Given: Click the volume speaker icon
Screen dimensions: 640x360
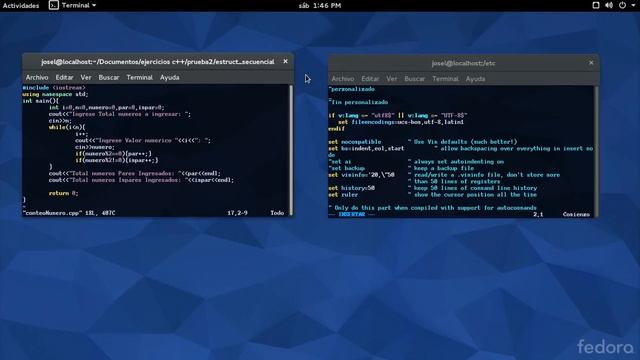Looking at the screenshot, I should point(609,5).
